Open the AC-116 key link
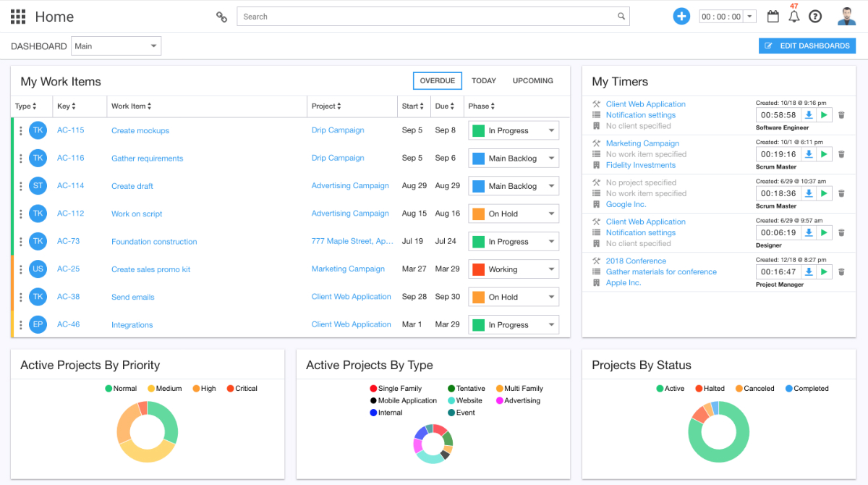Image resolution: width=868 pixels, height=485 pixels. [71, 158]
